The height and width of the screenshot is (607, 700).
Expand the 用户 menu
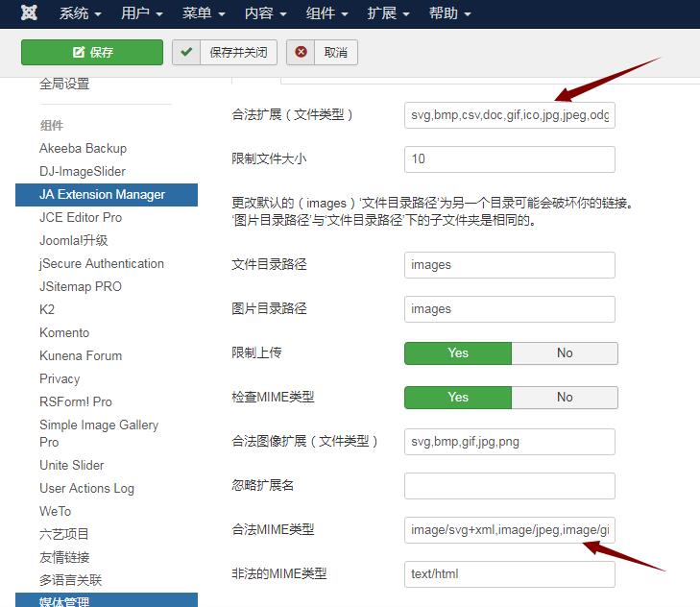[x=142, y=13]
